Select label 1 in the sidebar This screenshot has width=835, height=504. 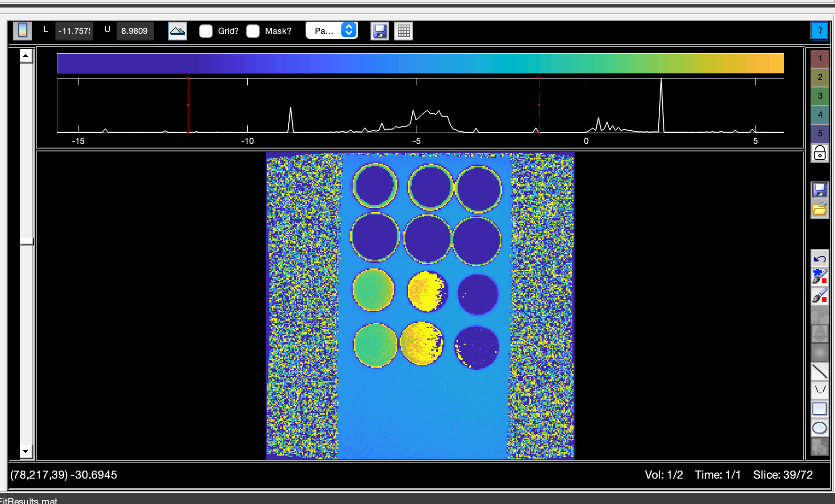pos(820,58)
